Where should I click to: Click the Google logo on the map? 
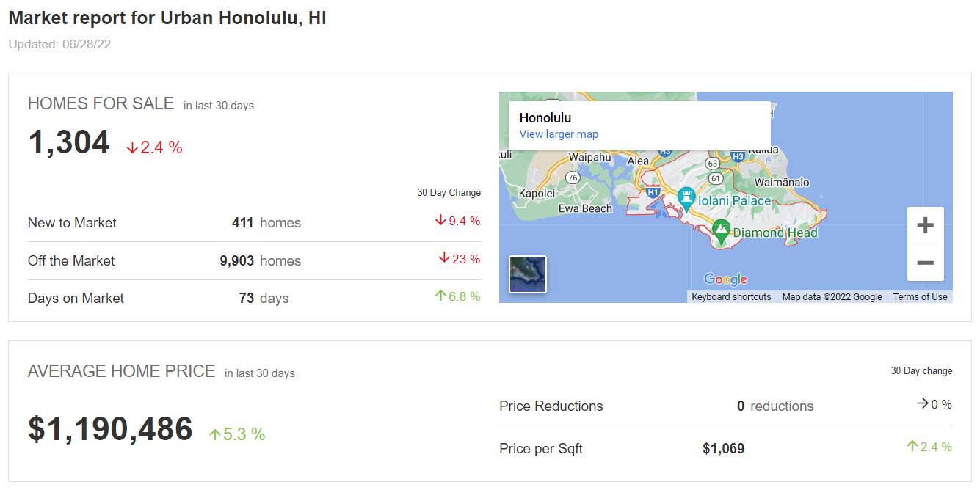725,279
